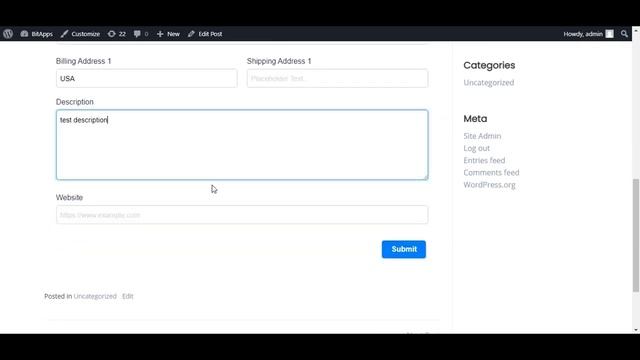This screenshot has width=640, height=360.
Task: Click inside the Description textarea
Action: [x=242, y=144]
